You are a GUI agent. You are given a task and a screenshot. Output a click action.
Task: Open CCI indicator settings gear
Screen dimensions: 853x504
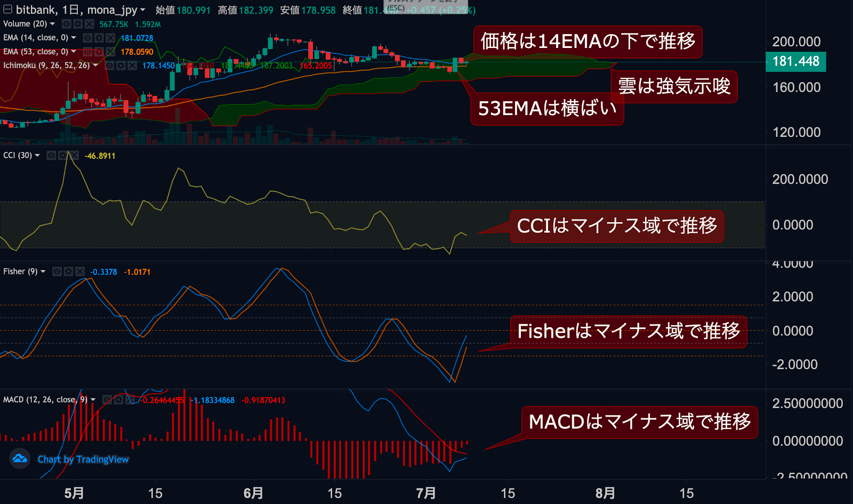pos(62,156)
